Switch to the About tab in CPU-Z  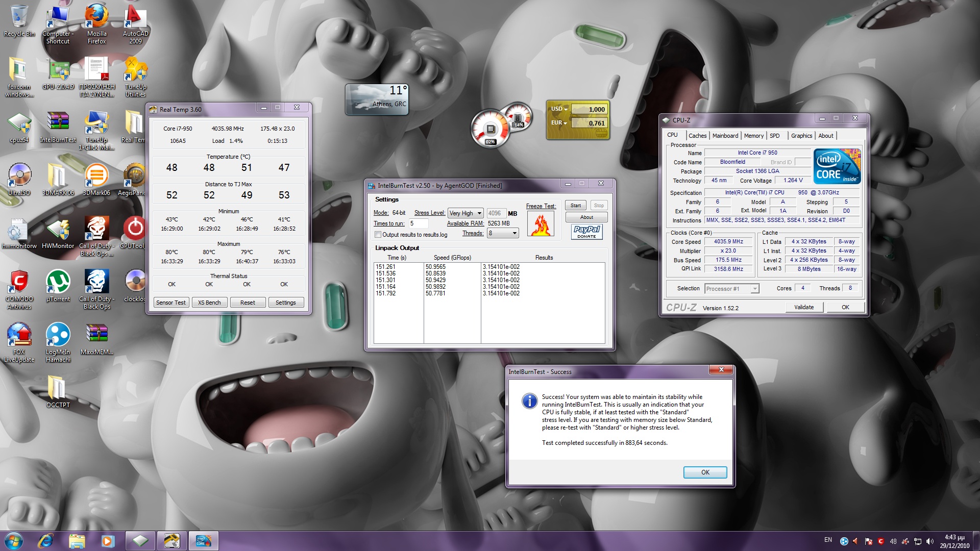[x=826, y=136]
